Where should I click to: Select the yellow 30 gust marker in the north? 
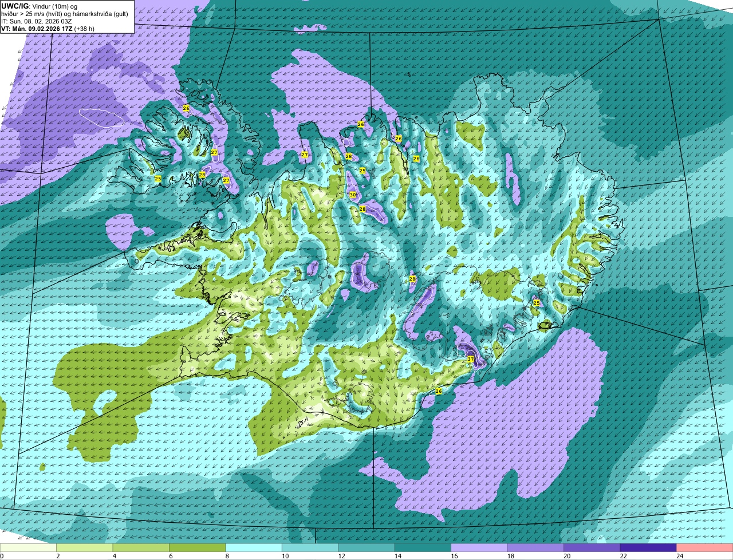point(353,195)
